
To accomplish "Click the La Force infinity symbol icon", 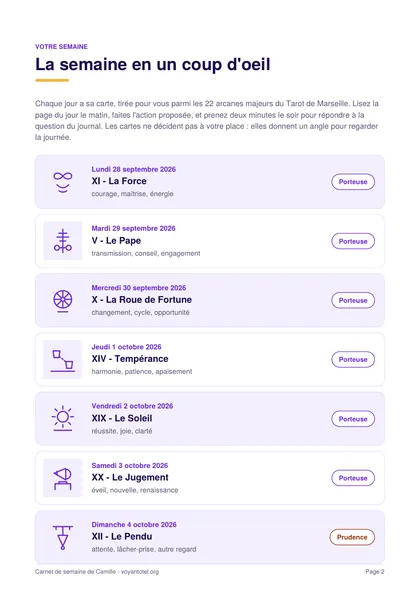I will coord(62,182).
